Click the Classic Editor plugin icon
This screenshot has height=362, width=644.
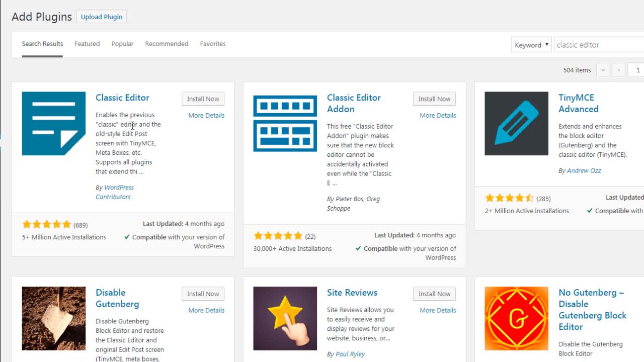[x=54, y=123]
